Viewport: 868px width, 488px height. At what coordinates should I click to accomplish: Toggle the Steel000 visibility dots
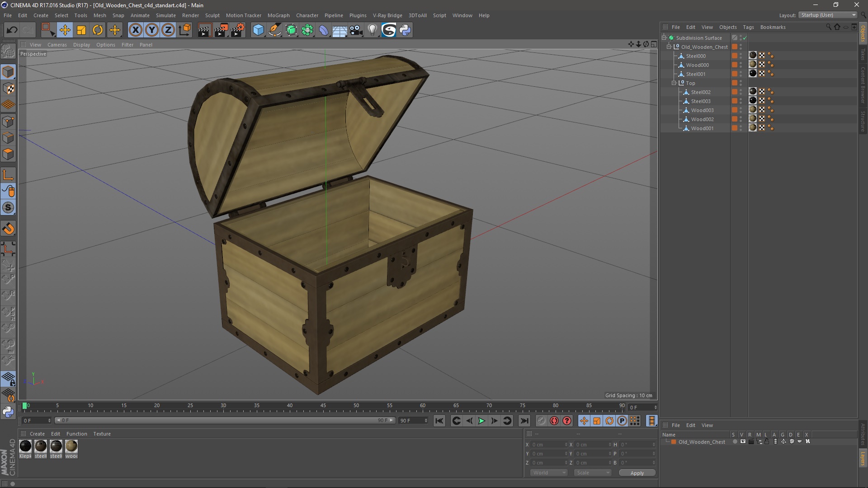(x=741, y=56)
